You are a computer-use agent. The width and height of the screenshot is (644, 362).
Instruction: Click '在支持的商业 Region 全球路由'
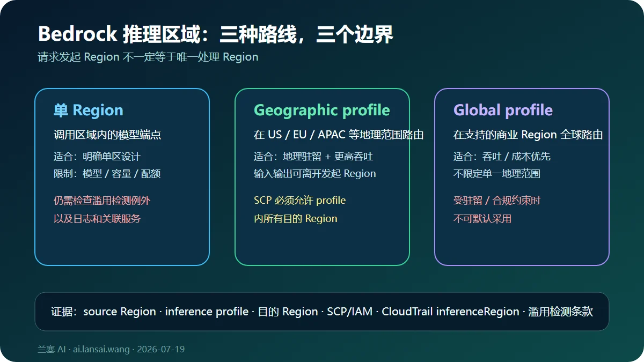[528, 135]
